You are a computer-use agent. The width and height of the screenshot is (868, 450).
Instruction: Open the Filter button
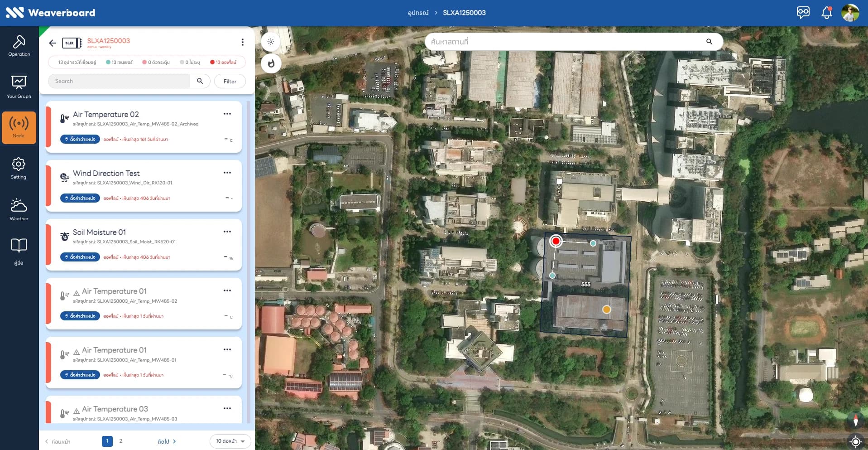[x=230, y=81]
